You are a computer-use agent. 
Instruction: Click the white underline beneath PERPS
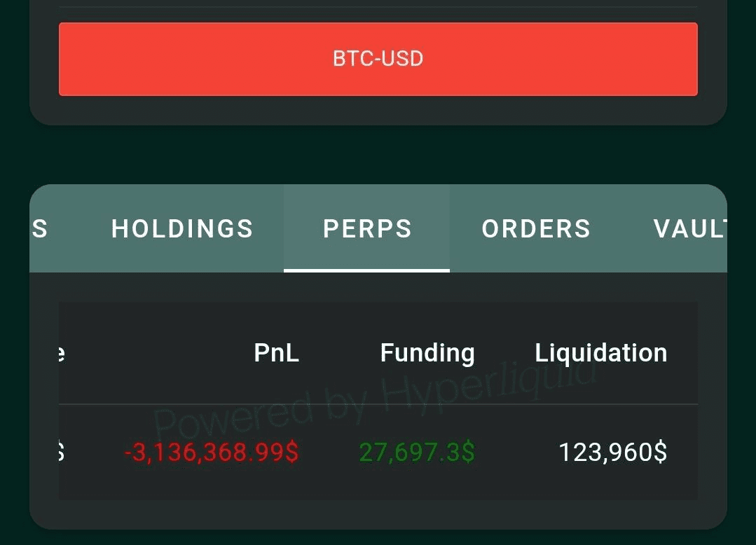point(366,270)
